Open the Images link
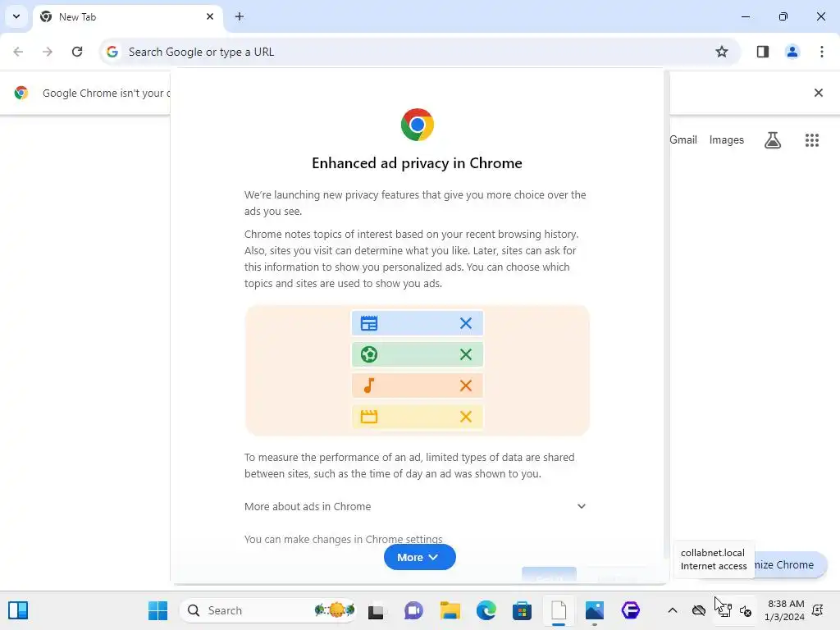Viewport: 840px width, 630px height. point(727,139)
